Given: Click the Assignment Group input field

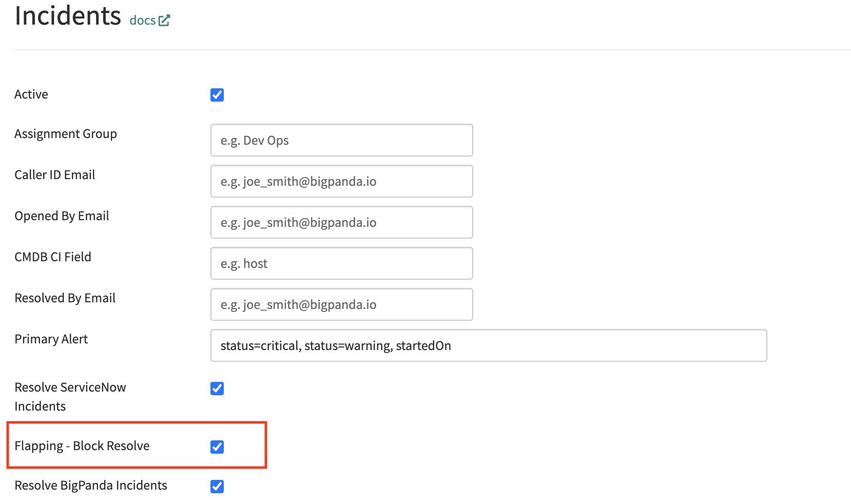Looking at the screenshot, I should click(341, 140).
